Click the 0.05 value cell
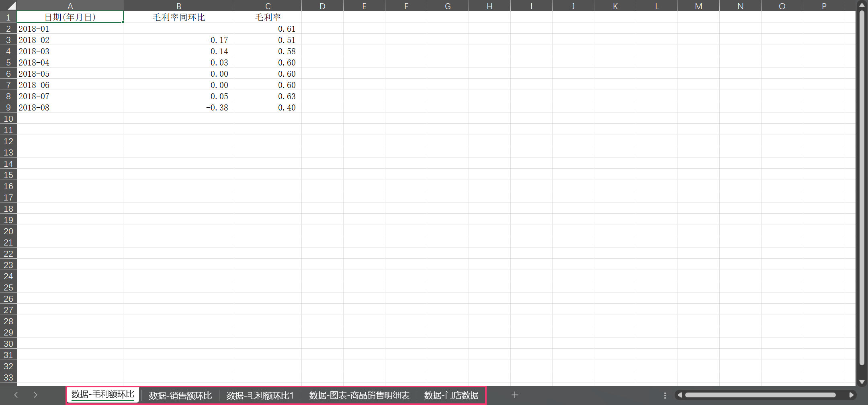The image size is (868, 405). click(179, 96)
